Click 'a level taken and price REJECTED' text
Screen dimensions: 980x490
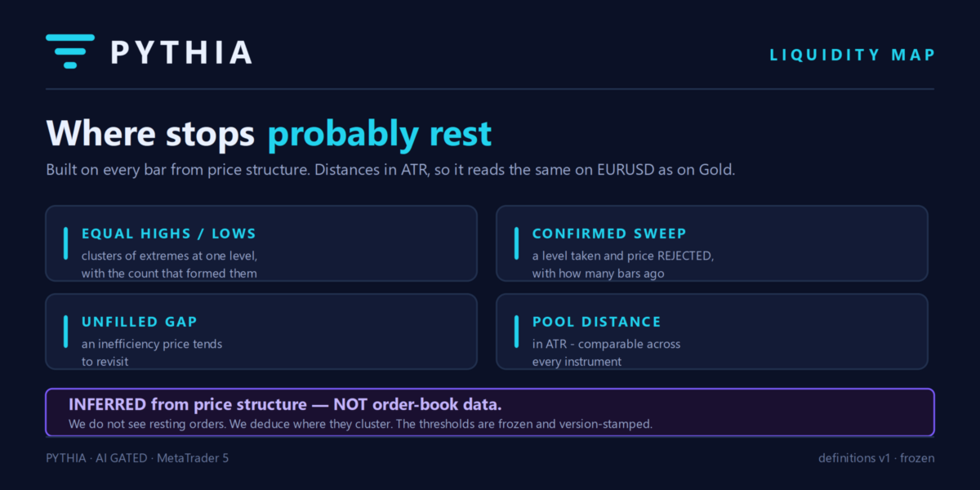click(x=623, y=256)
